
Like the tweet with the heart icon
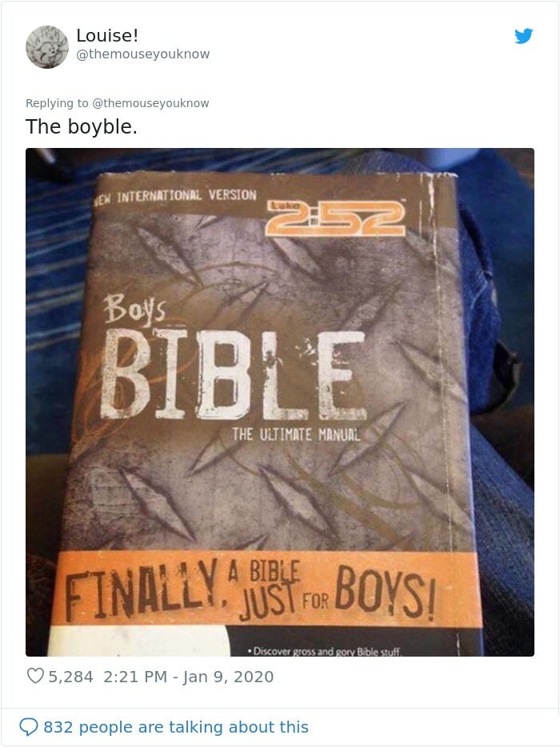pyautogui.click(x=34, y=676)
